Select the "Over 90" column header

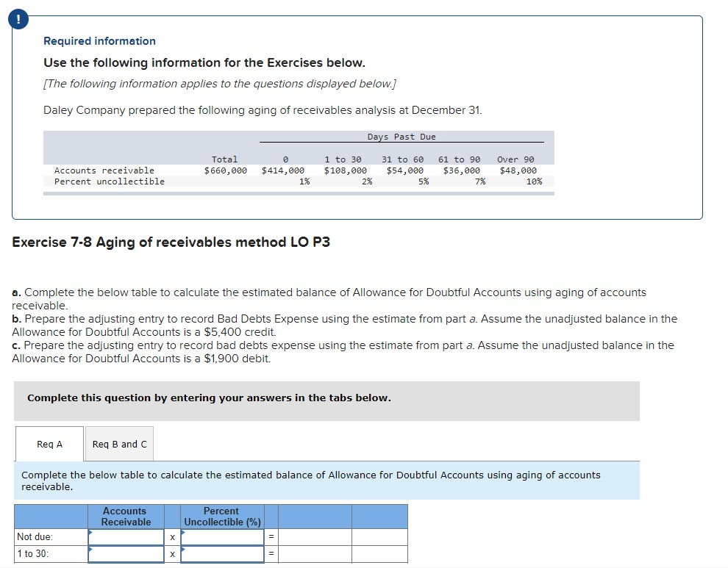click(515, 159)
